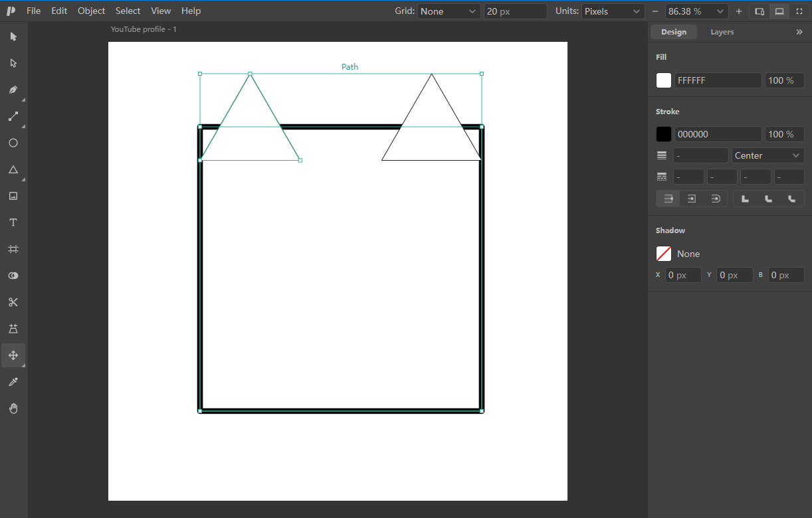Select the Scissors knife tool
This screenshot has height=518, width=812.
pos(13,302)
